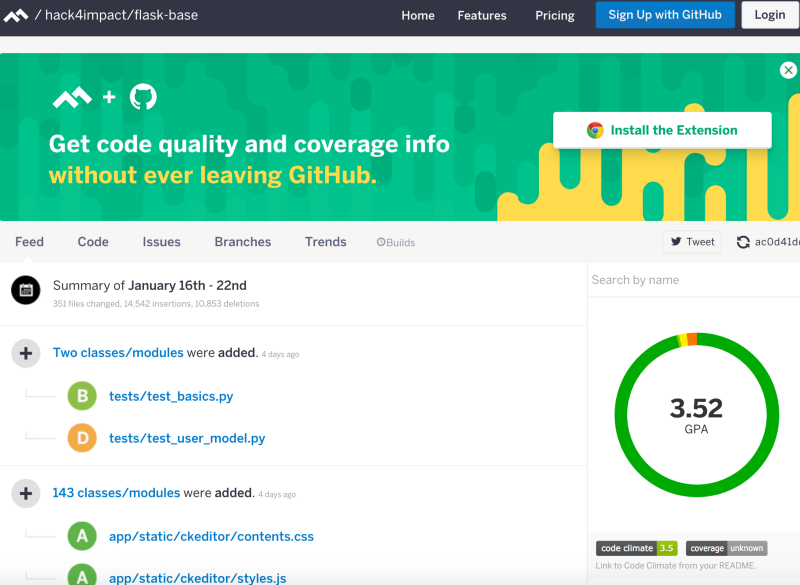The width and height of the screenshot is (800, 585).
Task: Dismiss the green extension banner
Action: 788,70
